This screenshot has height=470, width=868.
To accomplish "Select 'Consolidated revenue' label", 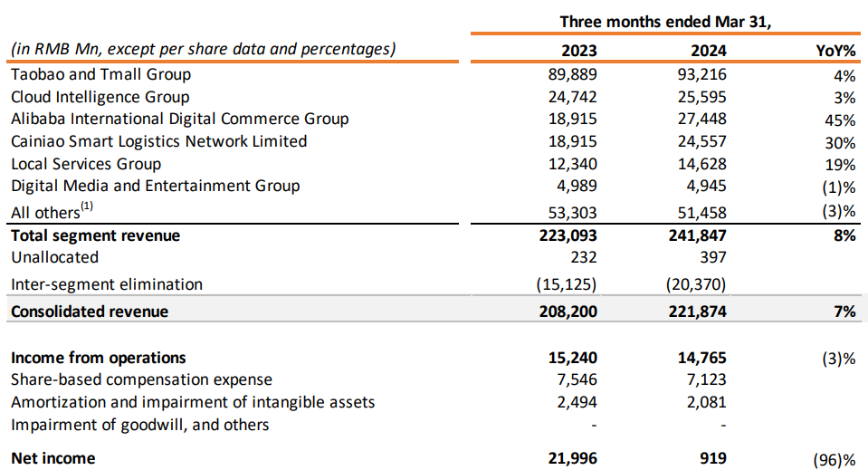I will (90, 312).
